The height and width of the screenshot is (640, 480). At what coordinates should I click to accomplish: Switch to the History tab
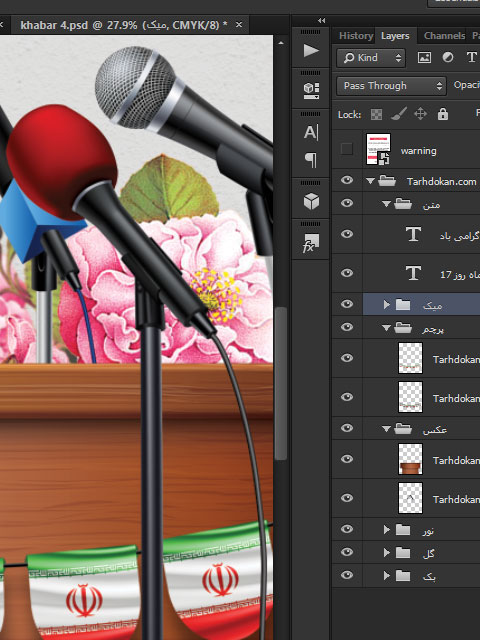coord(356,36)
